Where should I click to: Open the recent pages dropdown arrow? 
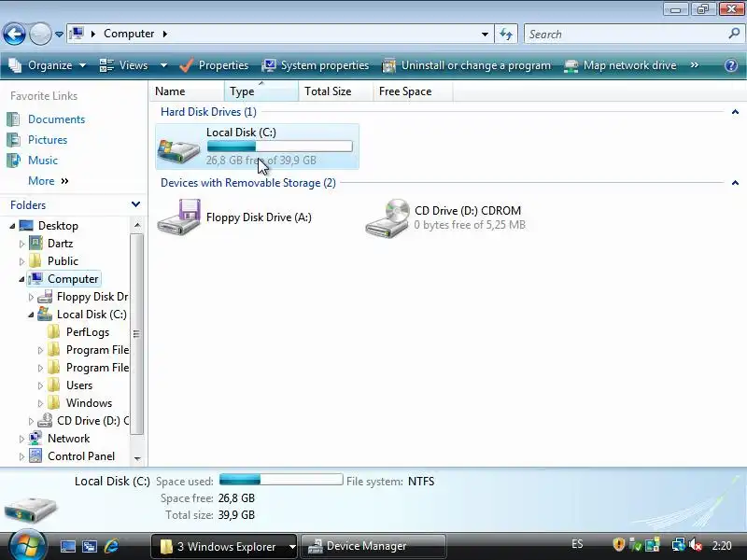click(x=59, y=35)
